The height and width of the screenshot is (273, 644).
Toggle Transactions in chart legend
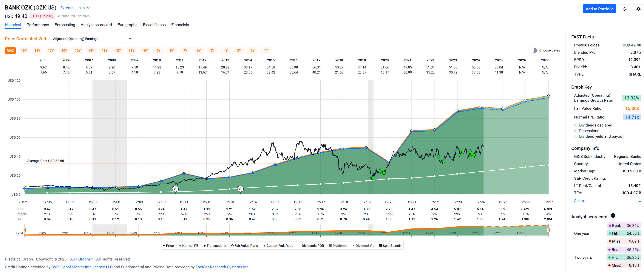click(x=215, y=246)
